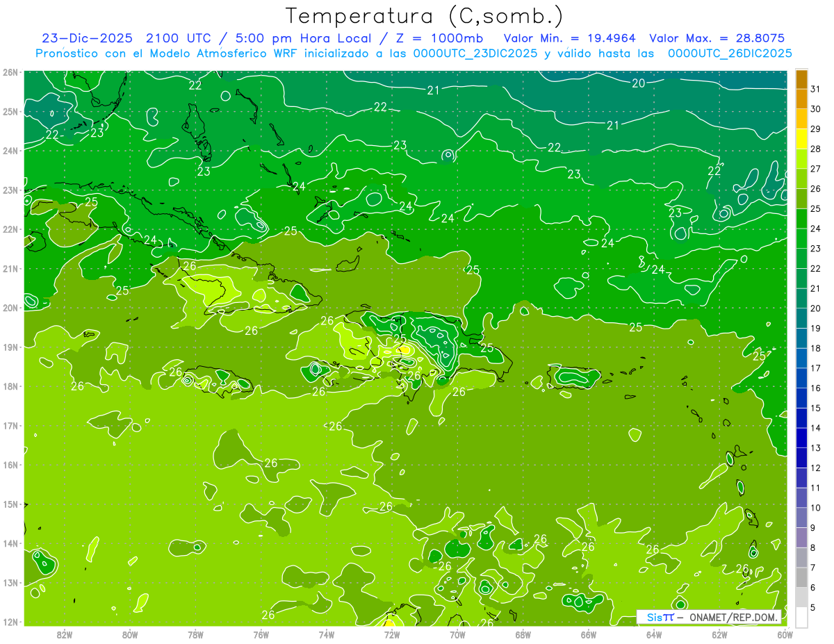Click the "72W" longitude axis label

point(392,634)
